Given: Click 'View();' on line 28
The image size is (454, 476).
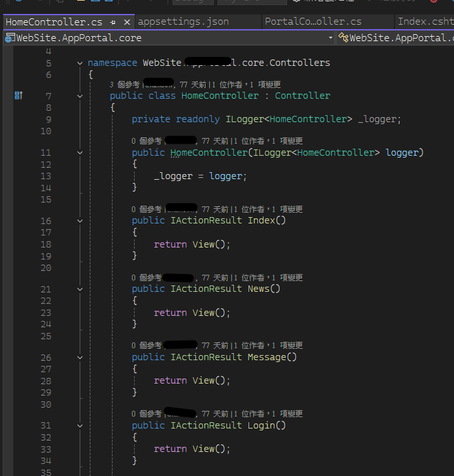Looking at the screenshot, I should pyautogui.click(x=211, y=380).
